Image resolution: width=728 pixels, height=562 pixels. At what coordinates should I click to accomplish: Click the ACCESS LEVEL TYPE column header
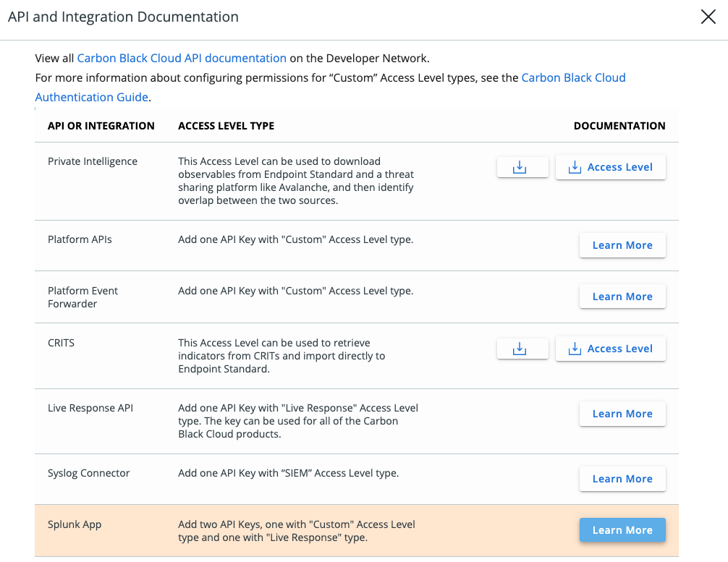(226, 126)
